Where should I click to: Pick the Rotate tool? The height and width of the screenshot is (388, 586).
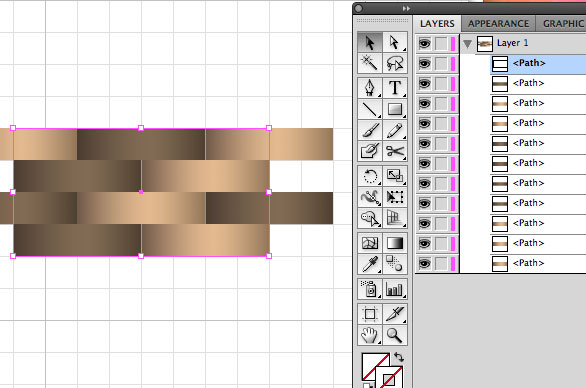tap(370, 176)
